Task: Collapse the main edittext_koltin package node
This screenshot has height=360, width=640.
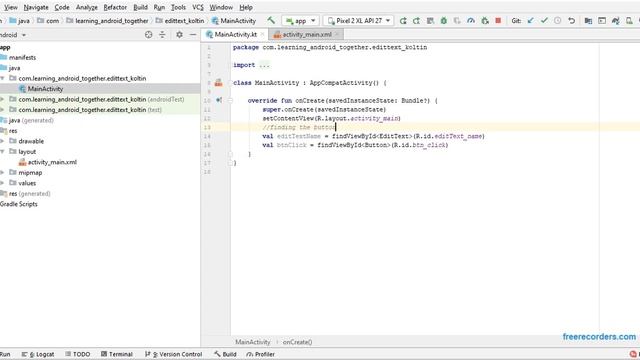Action: point(2,78)
